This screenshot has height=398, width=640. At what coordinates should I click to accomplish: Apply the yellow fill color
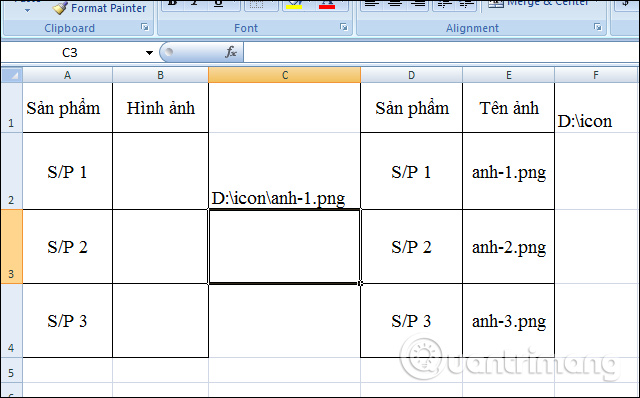pos(294,5)
